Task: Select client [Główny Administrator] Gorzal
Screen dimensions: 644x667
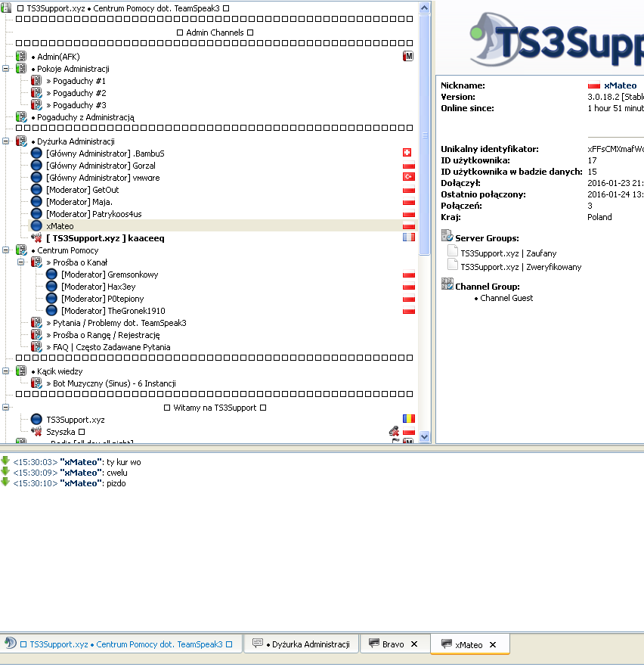Action: coord(101,166)
